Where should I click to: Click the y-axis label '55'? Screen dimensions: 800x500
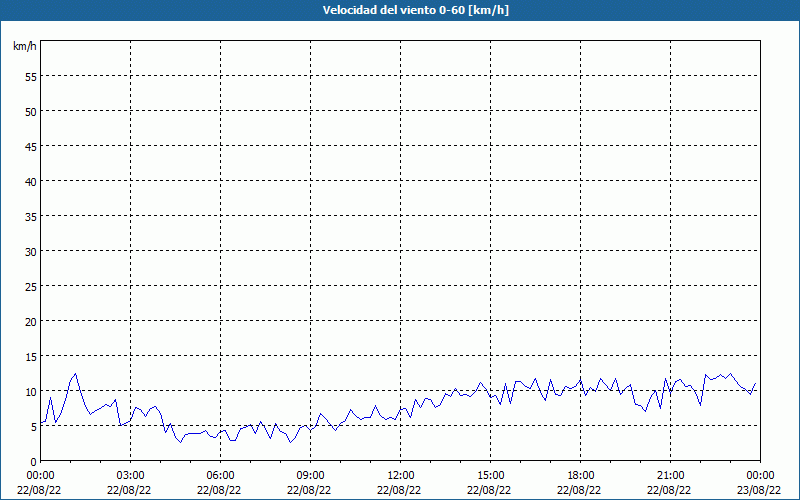pos(31,77)
